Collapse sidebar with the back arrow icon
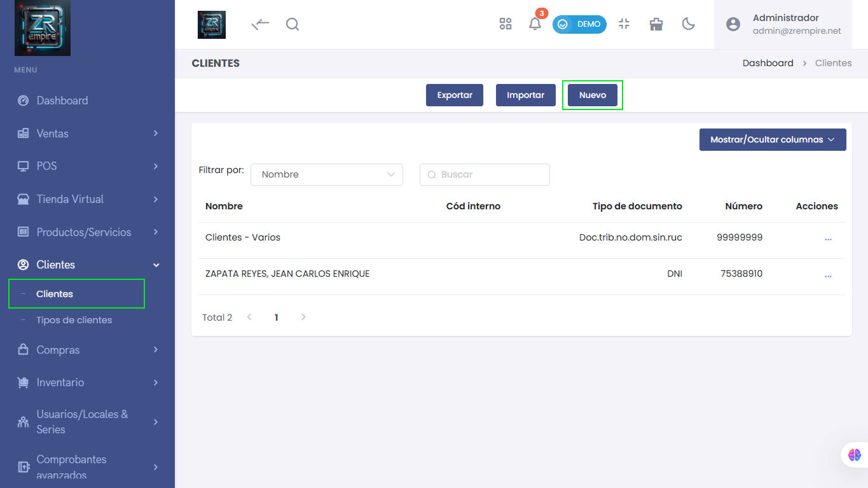Viewport: 868px width, 488px height. 261,24
